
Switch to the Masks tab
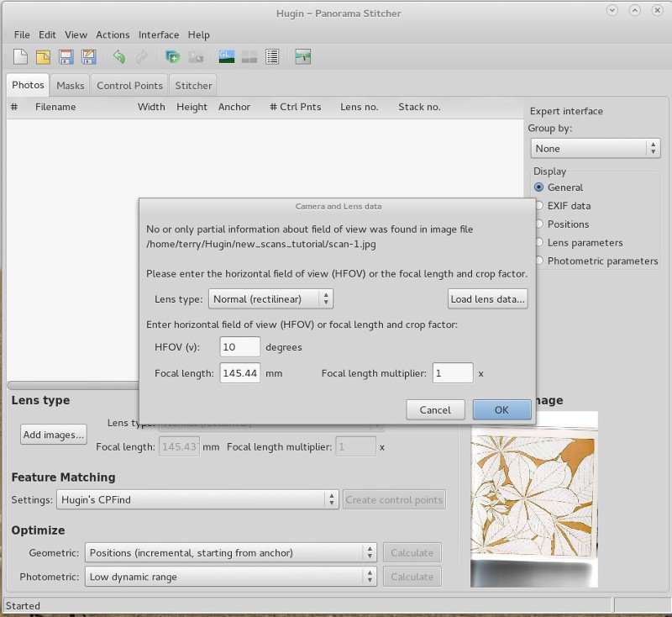71,86
